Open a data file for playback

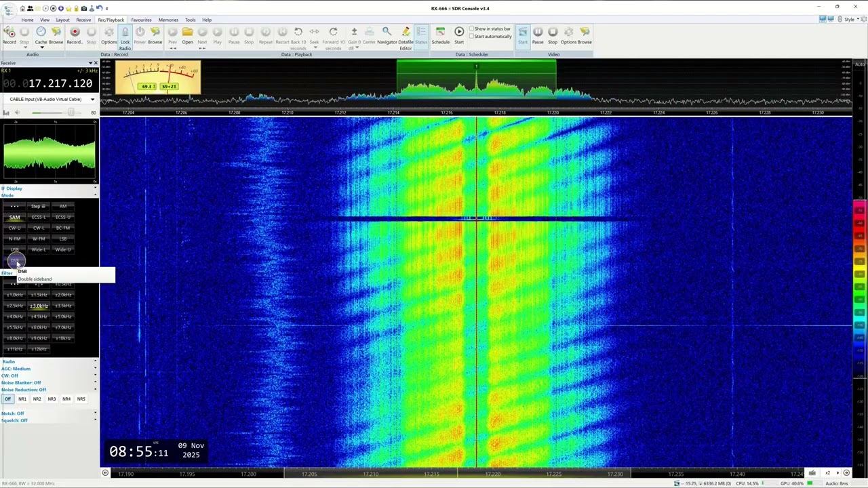pos(187,35)
